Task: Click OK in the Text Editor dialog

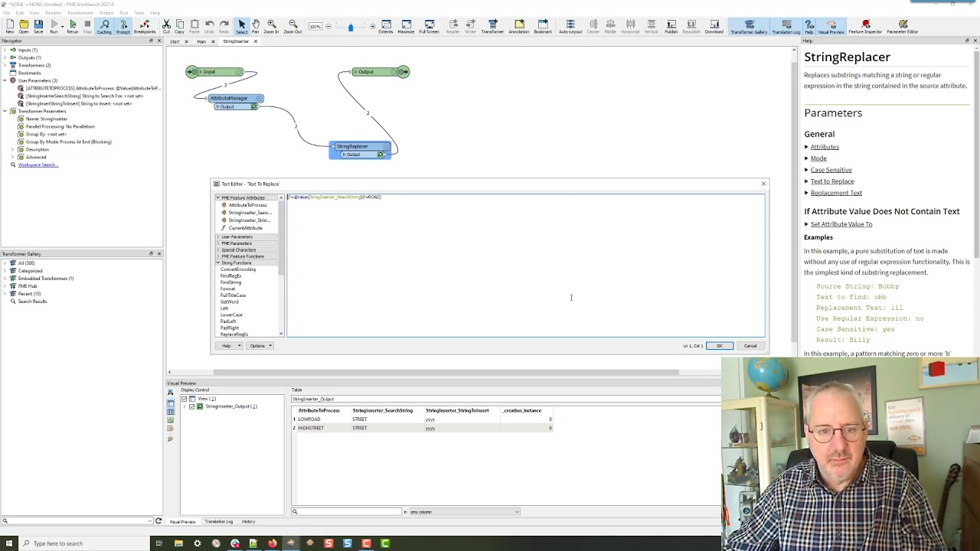Action: click(720, 346)
